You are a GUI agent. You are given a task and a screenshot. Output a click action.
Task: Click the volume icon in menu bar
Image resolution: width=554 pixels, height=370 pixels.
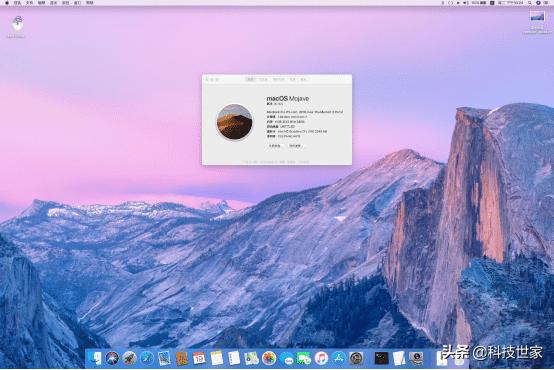tap(466, 3)
